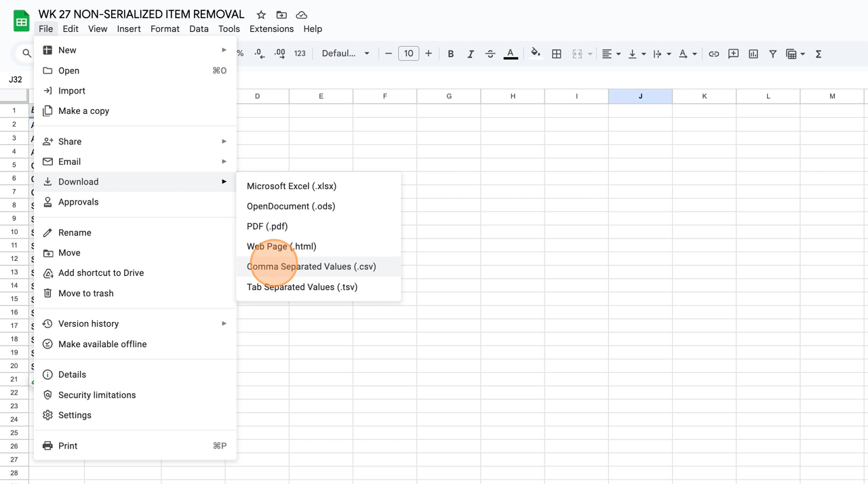Choose Make available offline option
The height and width of the screenshot is (484, 868).
click(102, 344)
